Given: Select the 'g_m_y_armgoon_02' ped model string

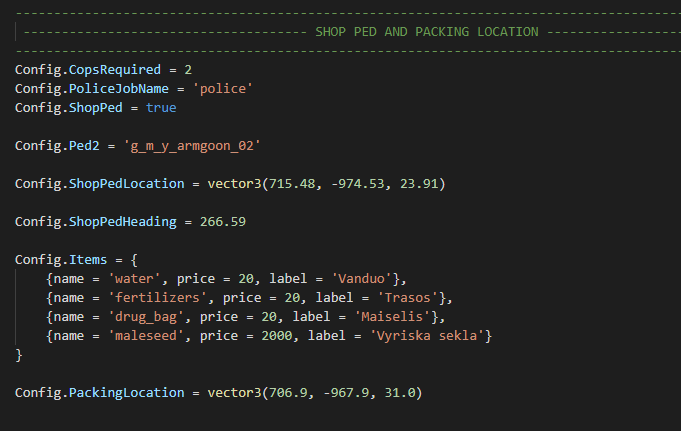Looking at the screenshot, I should 192,146.
